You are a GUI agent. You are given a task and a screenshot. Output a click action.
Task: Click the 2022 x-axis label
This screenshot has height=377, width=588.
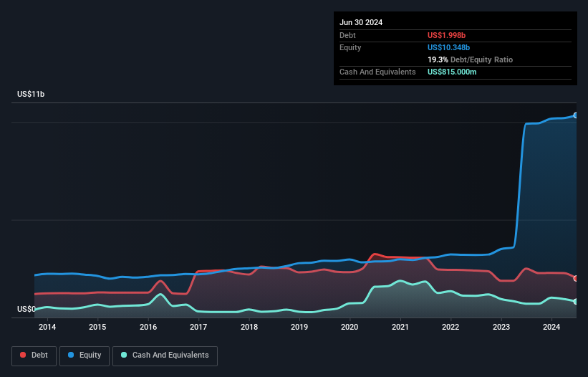pos(450,327)
